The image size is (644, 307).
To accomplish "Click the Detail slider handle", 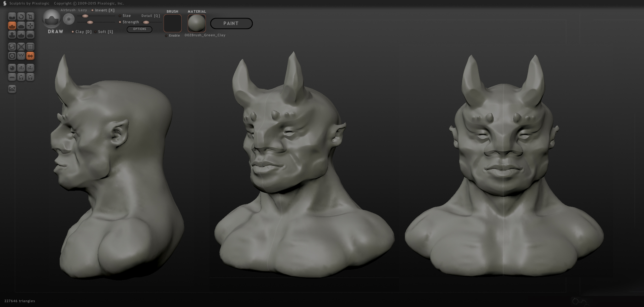I will (x=146, y=22).
